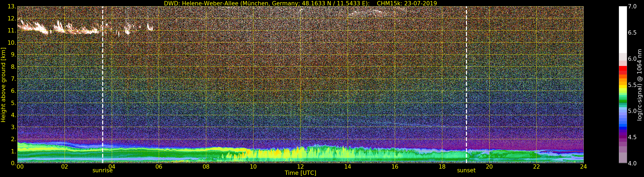Click the time-axis tick label "24"
This screenshot has width=644, height=177.
point(583,166)
